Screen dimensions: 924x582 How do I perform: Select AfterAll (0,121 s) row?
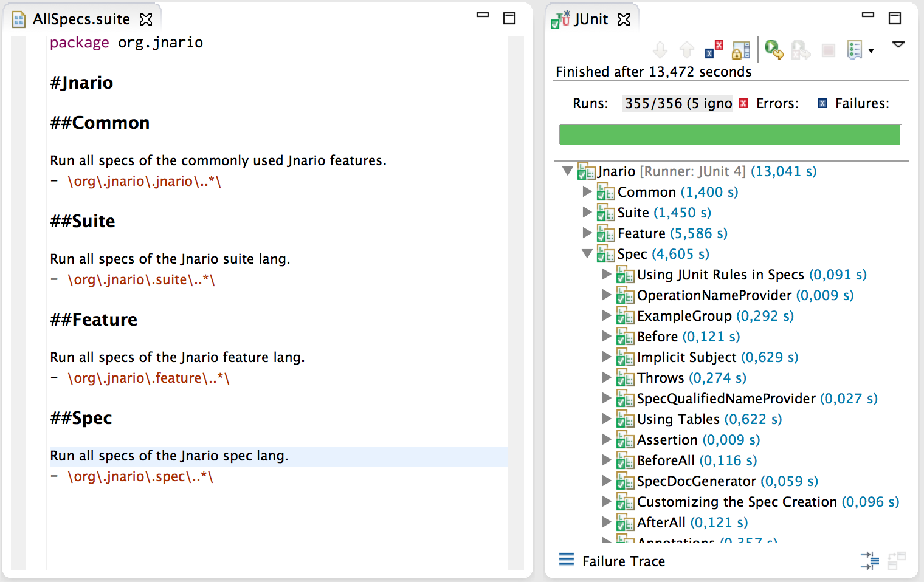pos(692,522)
